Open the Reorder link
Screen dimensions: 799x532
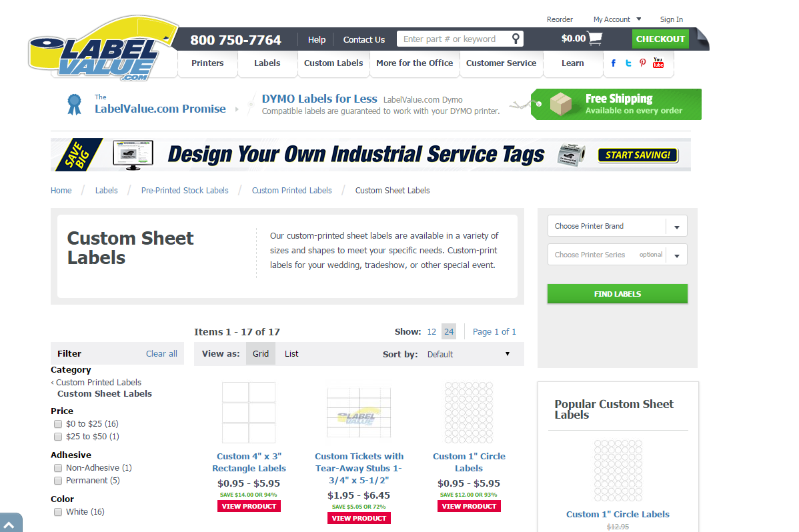coord(560,19)
